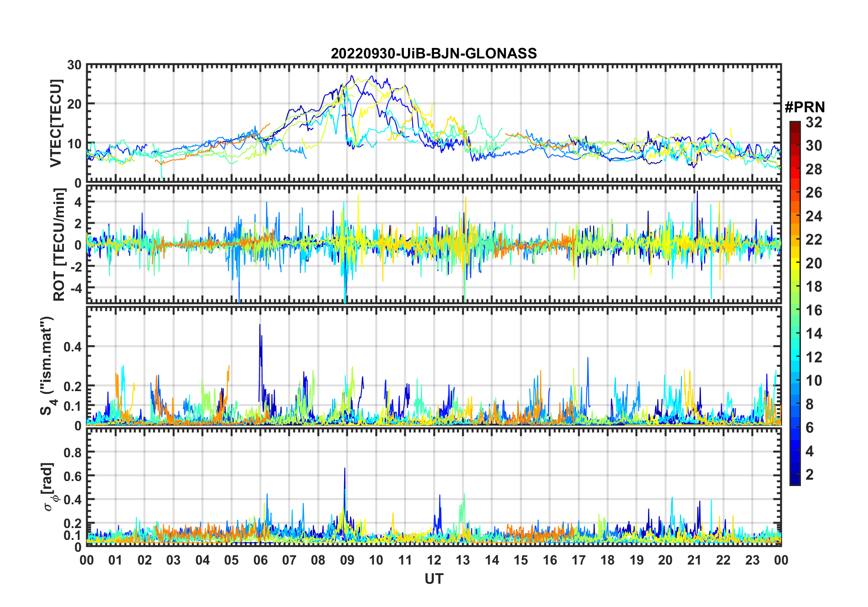Click tick label 22 on the PRN colorbar

[x=814, y=240]
